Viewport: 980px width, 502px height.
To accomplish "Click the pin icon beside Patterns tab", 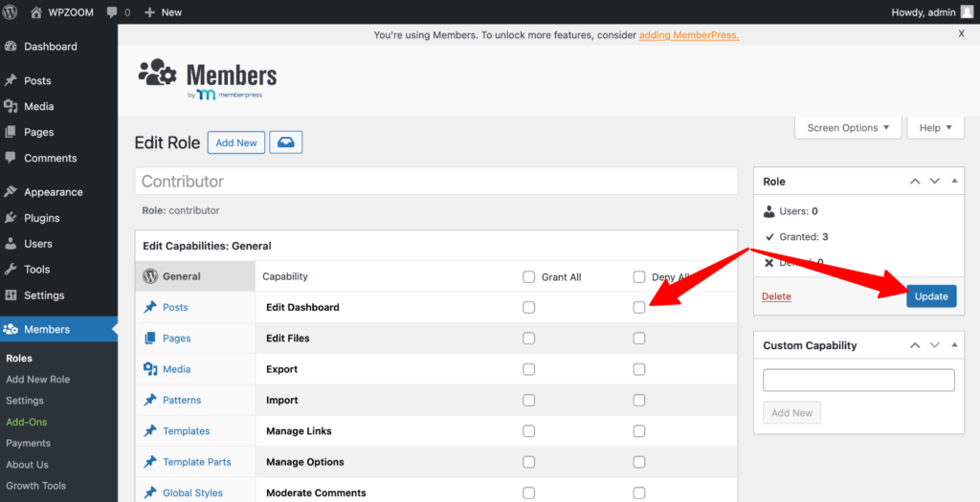I will coord(150,400).
